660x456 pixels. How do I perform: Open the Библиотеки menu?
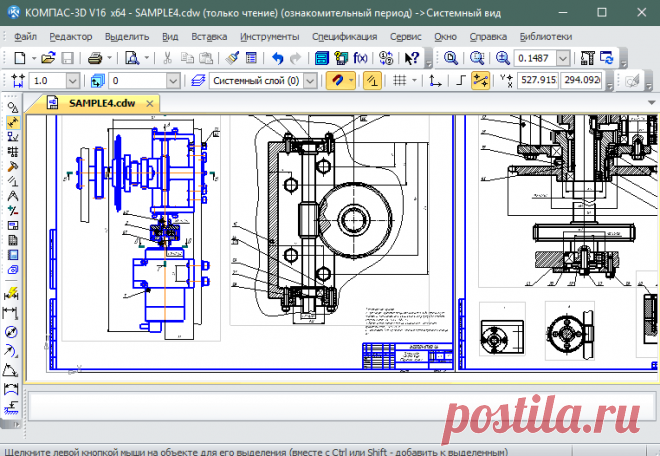point(546,35)
